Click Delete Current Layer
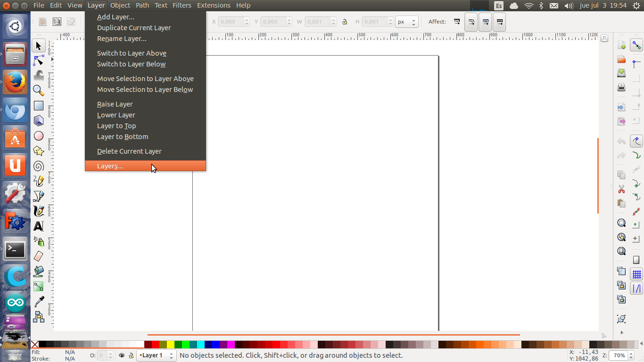This screenshot has height=362, width=644. [x=129, y=151]
